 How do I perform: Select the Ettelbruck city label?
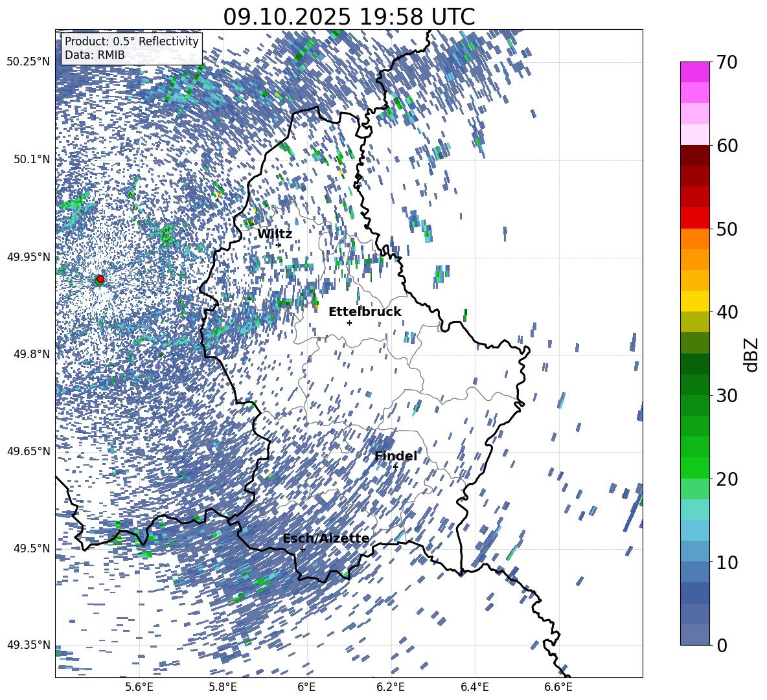365,312
